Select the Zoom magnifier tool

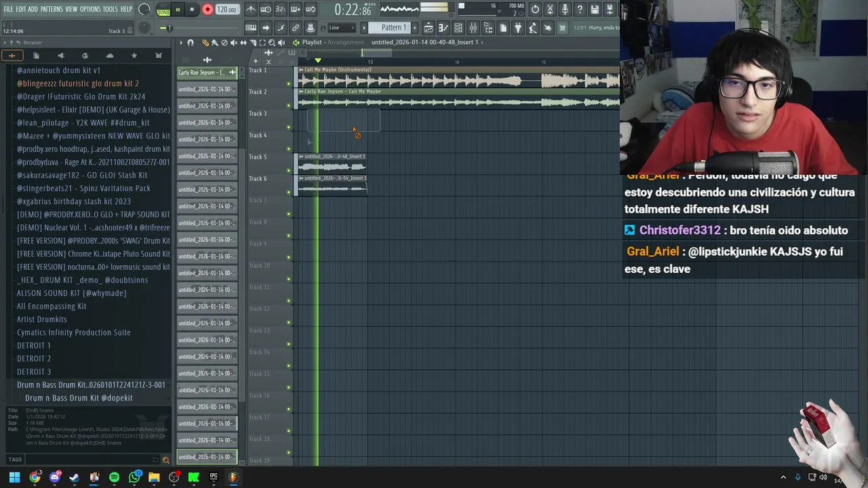coord(272,43)
